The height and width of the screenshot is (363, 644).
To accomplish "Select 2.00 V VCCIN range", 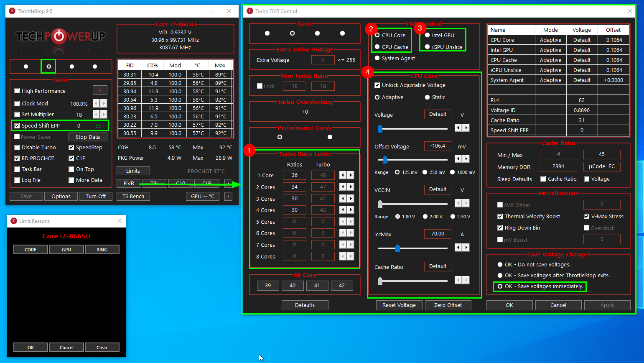I will (x=425, y=216).
